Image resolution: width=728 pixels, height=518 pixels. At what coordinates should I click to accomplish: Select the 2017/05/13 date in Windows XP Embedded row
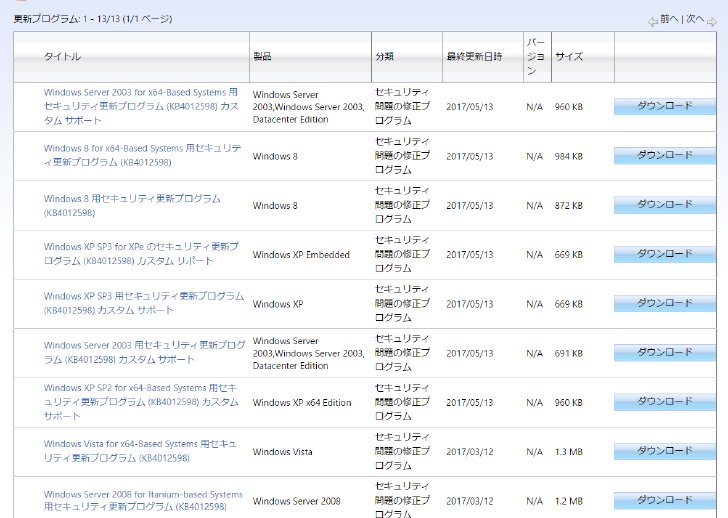469,255
